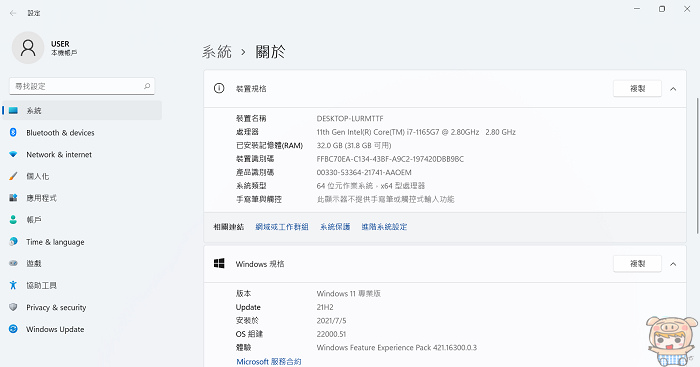Select install date 2021/7/5

point(331,321)
